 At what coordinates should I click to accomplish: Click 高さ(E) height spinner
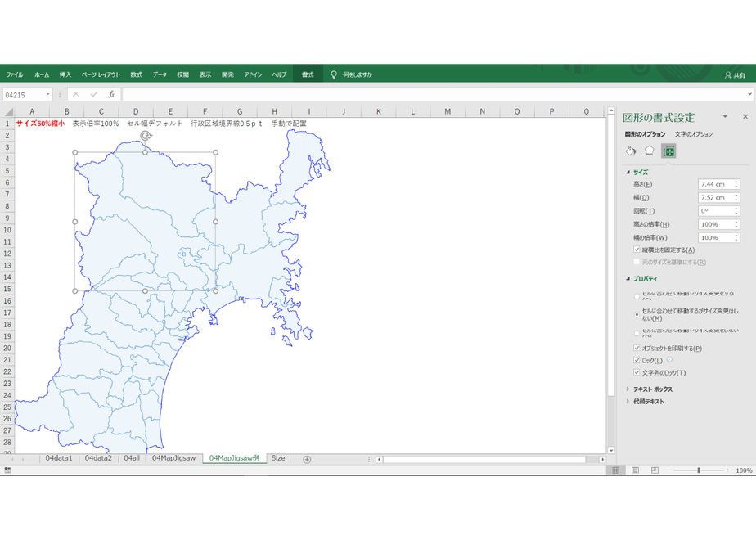[x=736, y=184]
